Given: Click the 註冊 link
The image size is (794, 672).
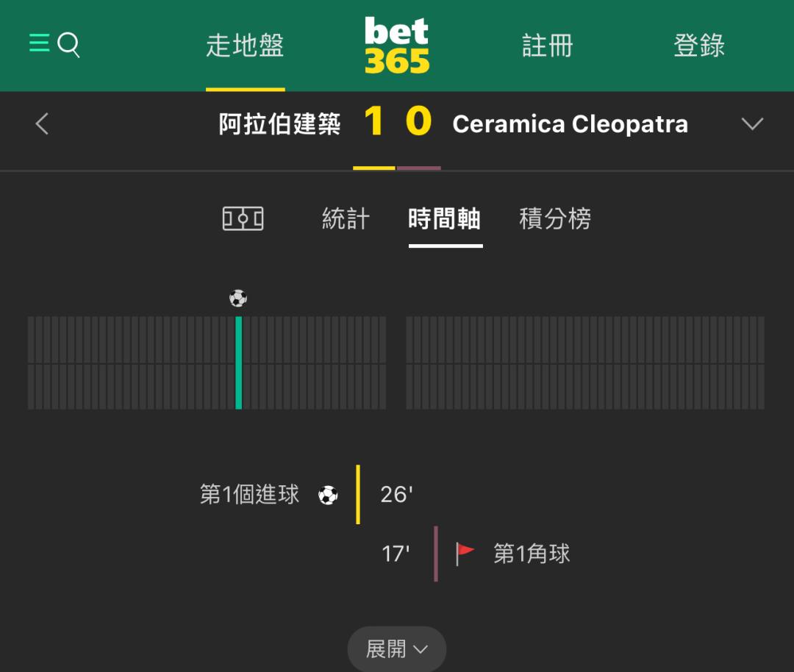Looking at the screenshot, I should point(548,46).
